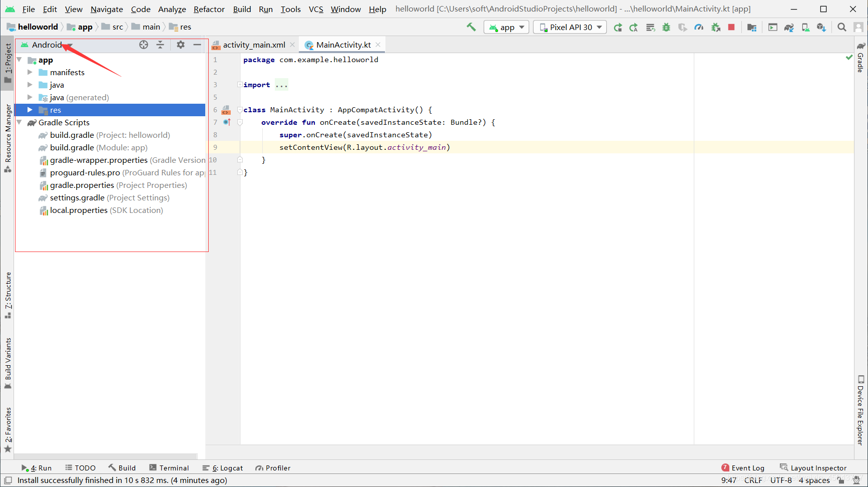This screenshot has width=868, height=487.
Task: Toggle the Favorites tool window
Action: pyautogui.click(x=8, y=429)
